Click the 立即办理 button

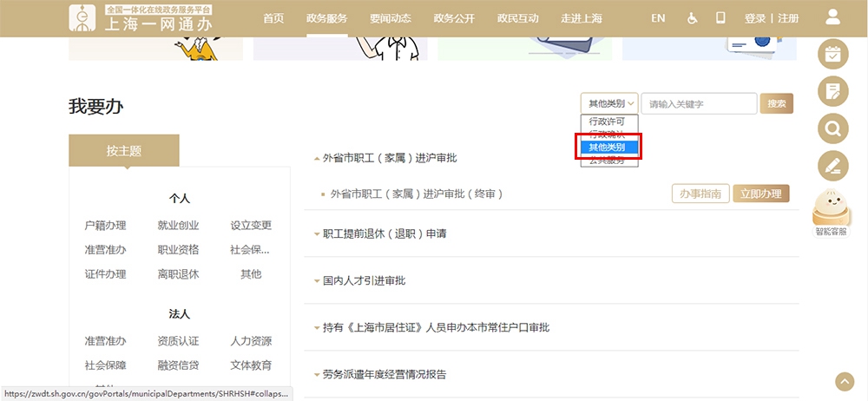pos(760,194)
